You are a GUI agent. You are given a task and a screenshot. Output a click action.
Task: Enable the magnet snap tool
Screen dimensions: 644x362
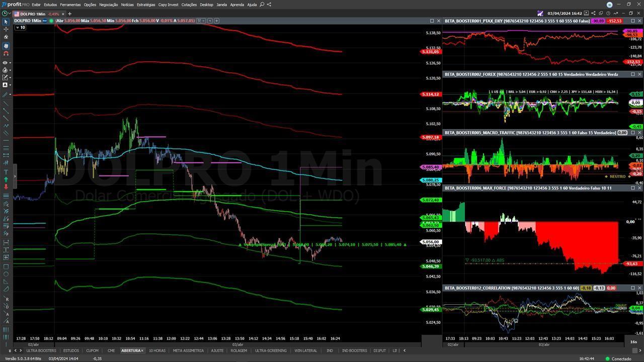coord(6,53)
